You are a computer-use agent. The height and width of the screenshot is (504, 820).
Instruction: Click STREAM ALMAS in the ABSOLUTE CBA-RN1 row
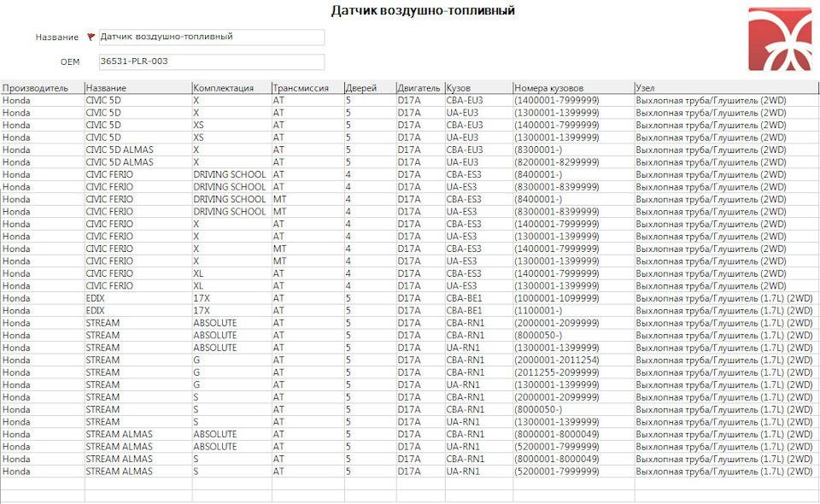click(120, 435)
